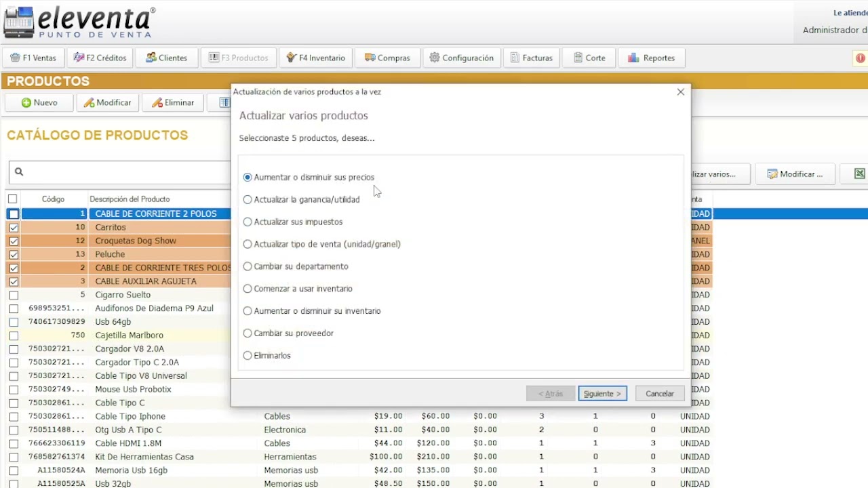Open the F2 Créditos module
This screenshot has width=868, height=488.
click(100, 58)
